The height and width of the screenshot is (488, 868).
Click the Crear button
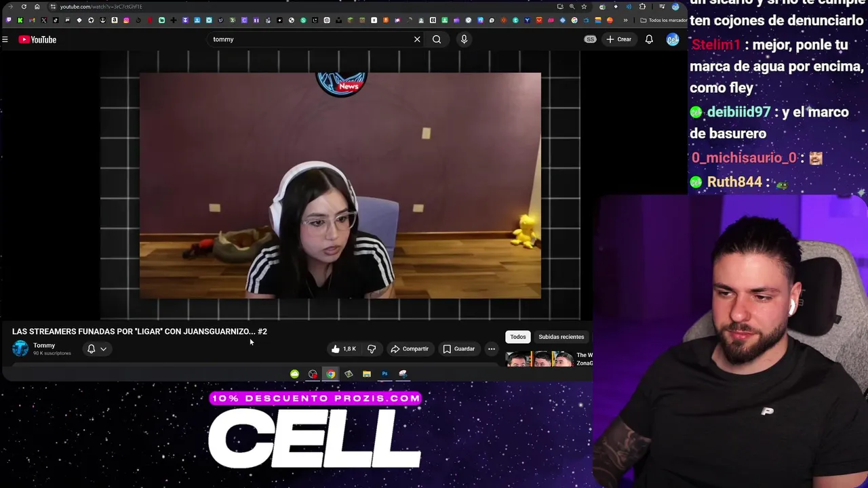pos(618,39)
